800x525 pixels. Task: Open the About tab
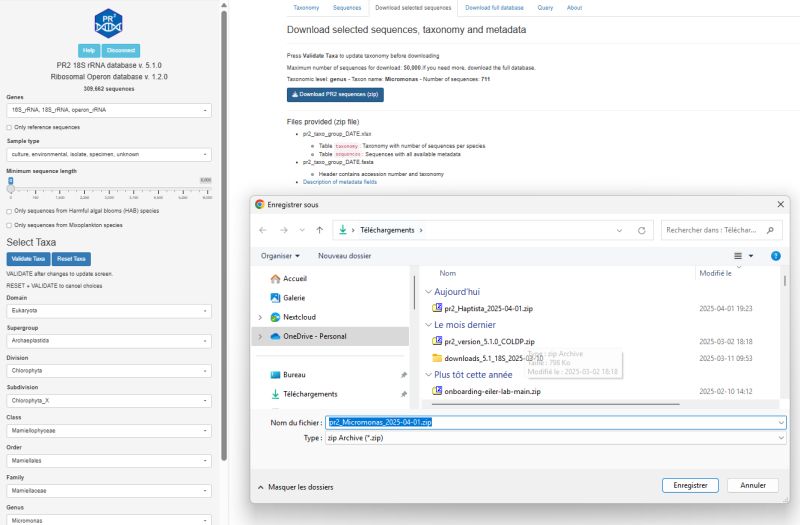(x=574, y=8)
